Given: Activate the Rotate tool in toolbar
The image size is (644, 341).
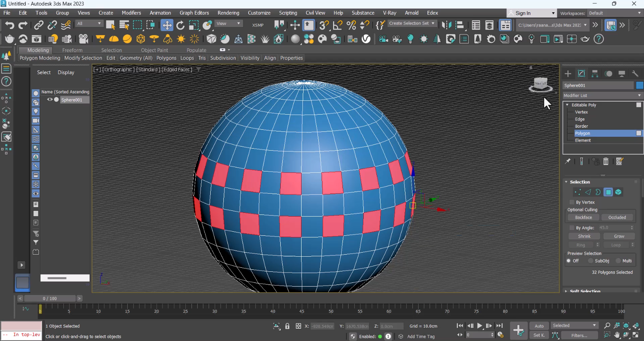Looking at the screenshot, I should (180, 25).
